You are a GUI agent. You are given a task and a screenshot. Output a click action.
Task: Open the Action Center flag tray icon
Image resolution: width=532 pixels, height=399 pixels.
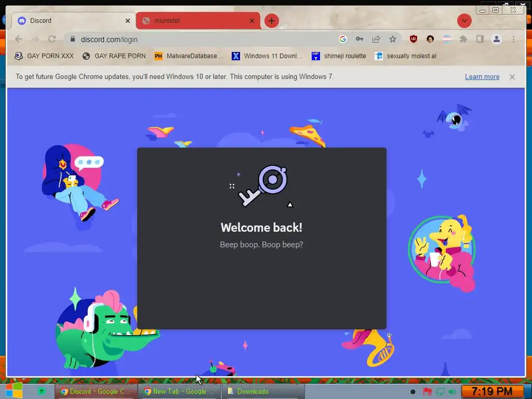click(x=427, y=392)
